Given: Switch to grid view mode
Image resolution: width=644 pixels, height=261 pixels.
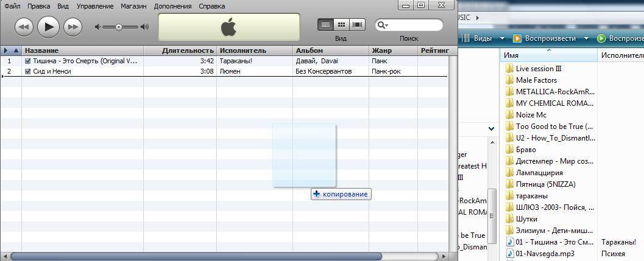Looking at the screenshot, I should (341, 25).
